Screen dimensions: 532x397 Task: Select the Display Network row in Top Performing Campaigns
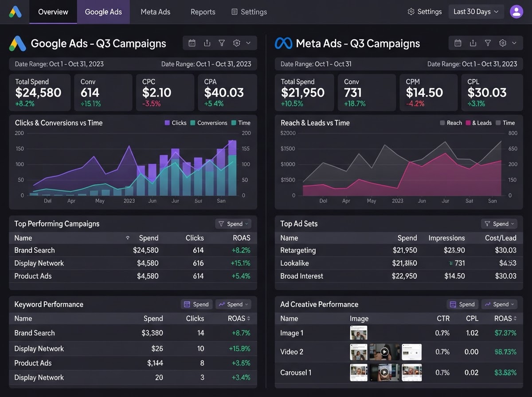(x=133, y=263)
